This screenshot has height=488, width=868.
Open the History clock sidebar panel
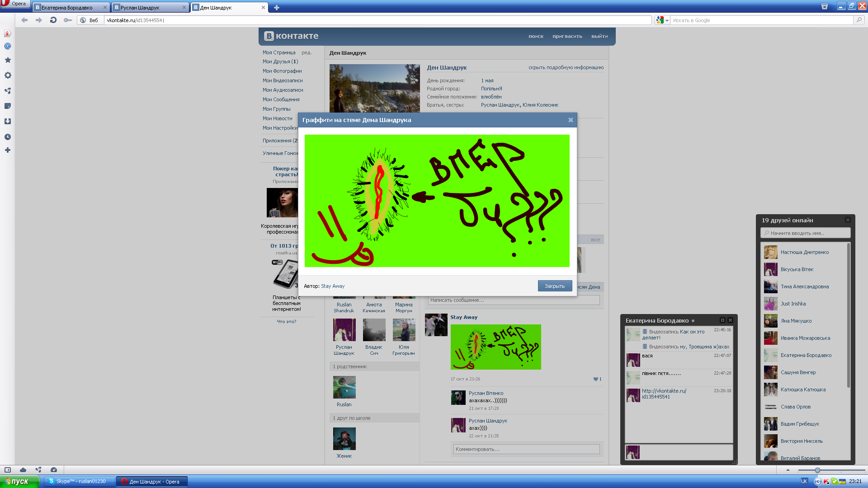click(x=7, y=137)
